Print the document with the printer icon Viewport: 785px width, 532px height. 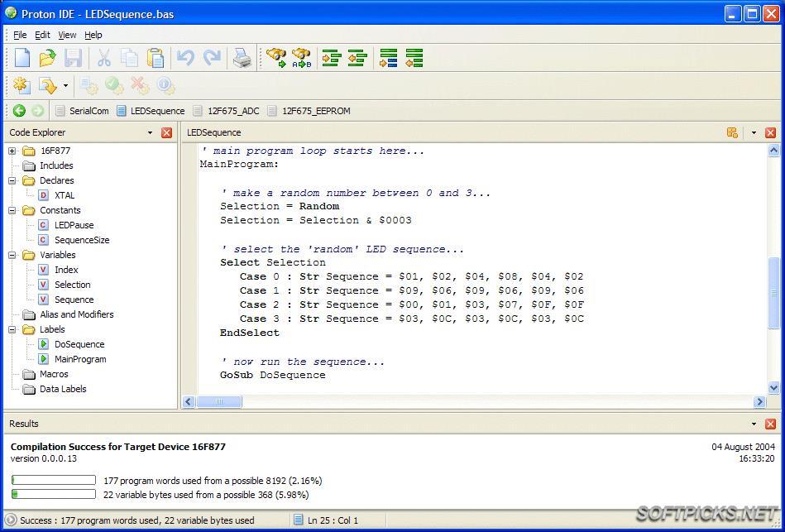(242, 58)
